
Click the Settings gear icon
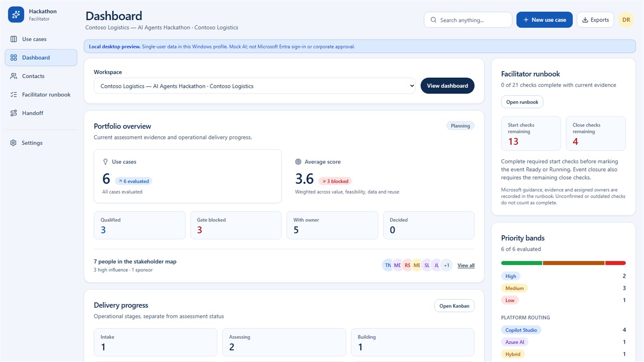click(13, 143)
